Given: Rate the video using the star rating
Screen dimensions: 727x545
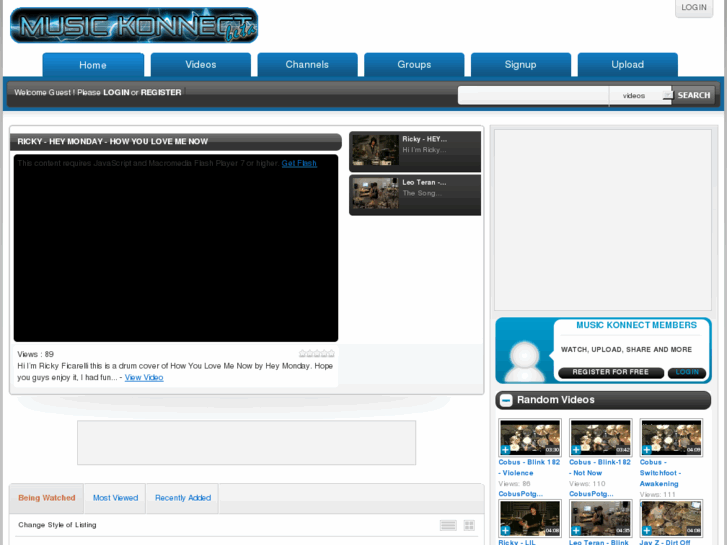Looking at the screenshot, I should coord(317,353).
